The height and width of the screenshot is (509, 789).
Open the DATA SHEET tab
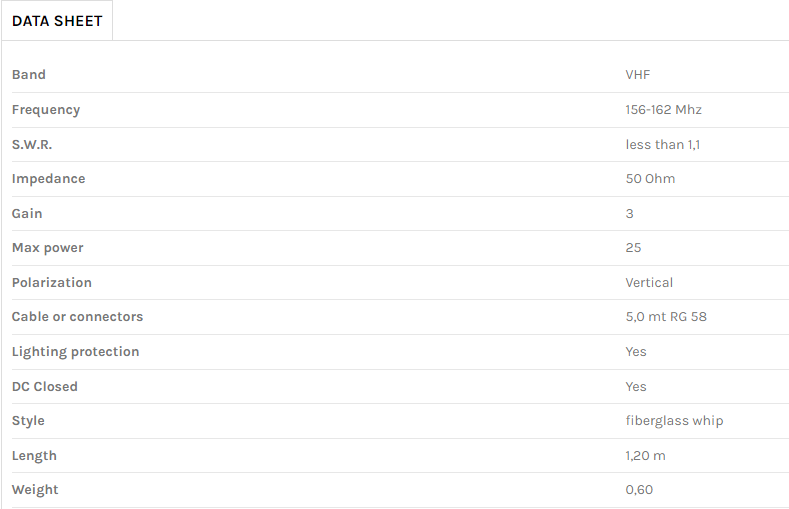pyautogui.click(x=57, y=21)
